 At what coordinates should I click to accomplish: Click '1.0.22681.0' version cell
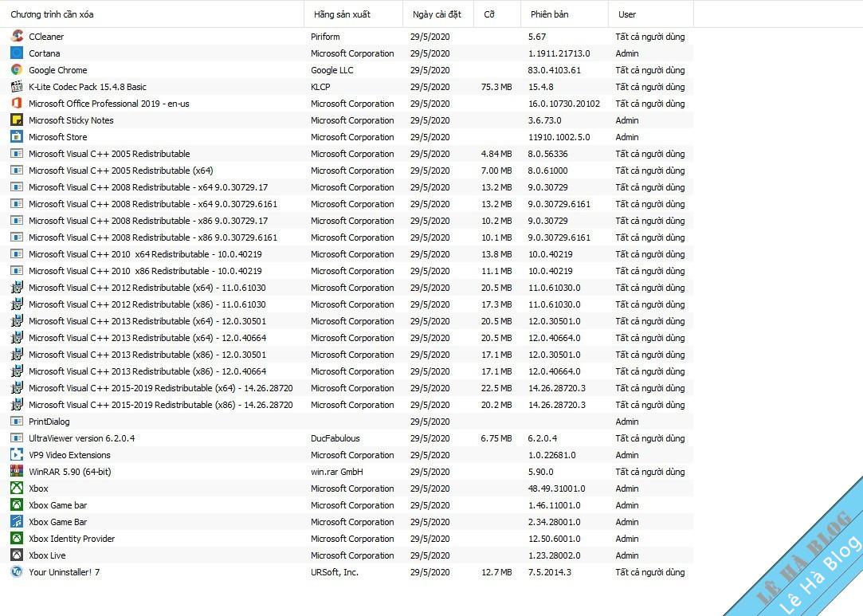click(x=552, y=455)
